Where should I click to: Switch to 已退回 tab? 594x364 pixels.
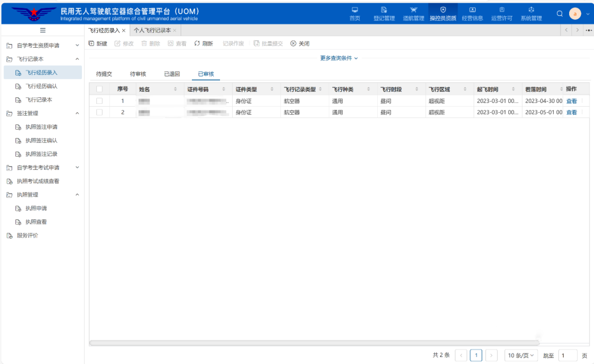(x=172, y=74)
